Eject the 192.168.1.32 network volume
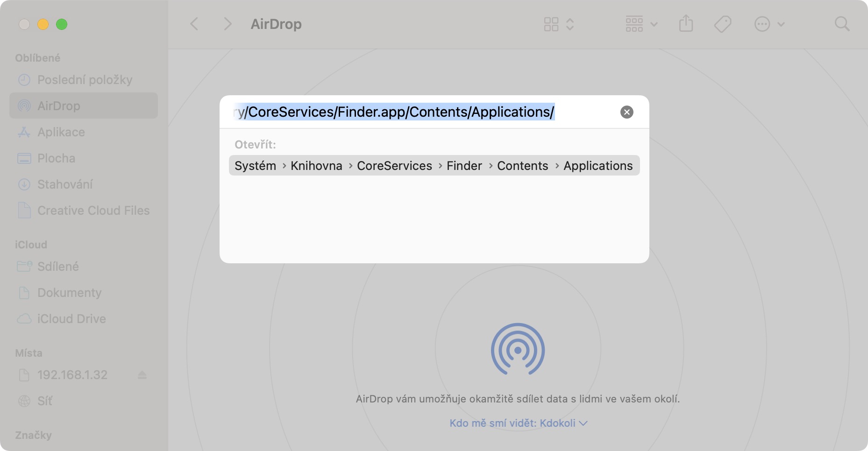 coord(142,375)
